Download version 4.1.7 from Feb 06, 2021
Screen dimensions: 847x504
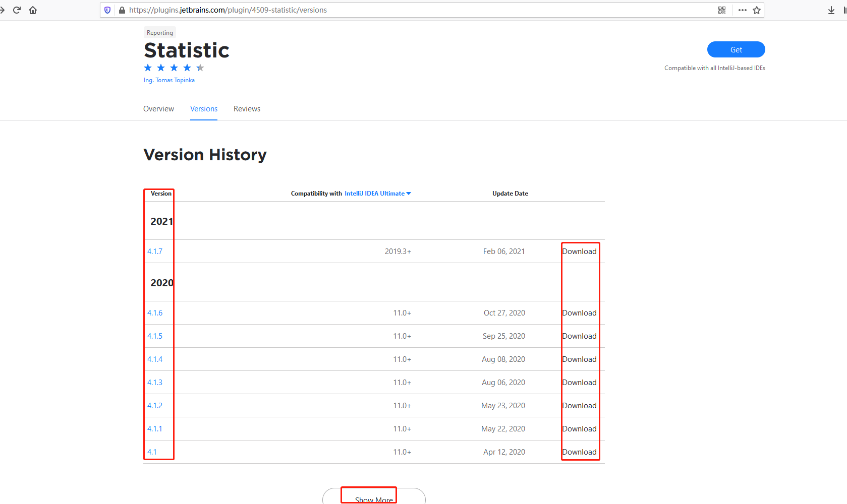[x=580, y=251]
